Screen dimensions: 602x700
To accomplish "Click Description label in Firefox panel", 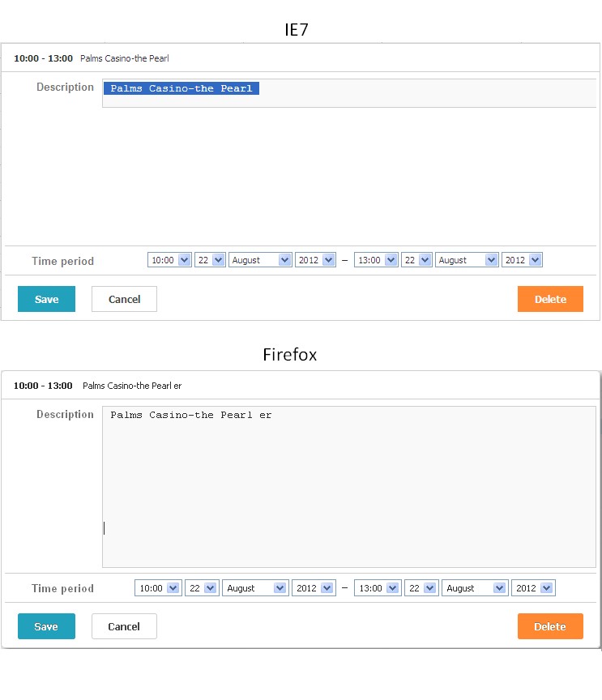I will pyautogui.click(x=65, y=414).
